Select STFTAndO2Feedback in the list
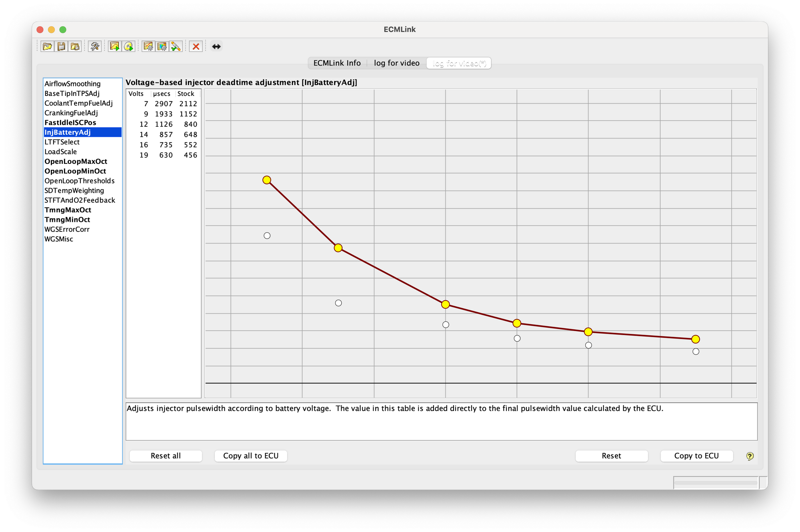The height and width of the screenshot is (532, 800). pyautogui.click(x=82, y=200)
